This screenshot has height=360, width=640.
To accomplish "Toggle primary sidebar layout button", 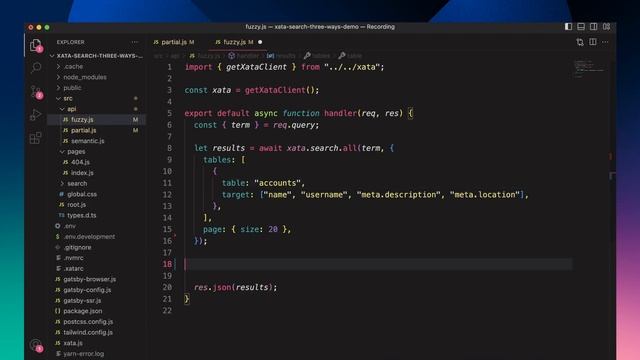I will pyautogui.click(x=568, y=27).
